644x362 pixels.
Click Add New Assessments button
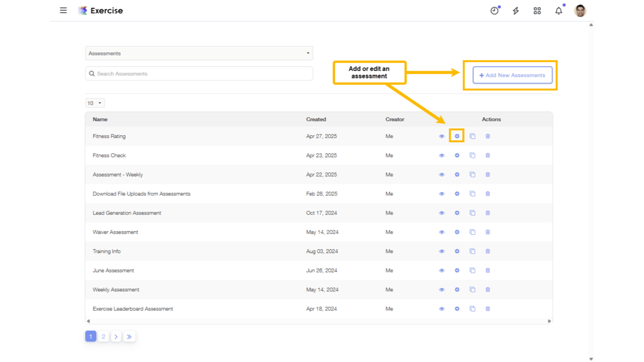512,75
